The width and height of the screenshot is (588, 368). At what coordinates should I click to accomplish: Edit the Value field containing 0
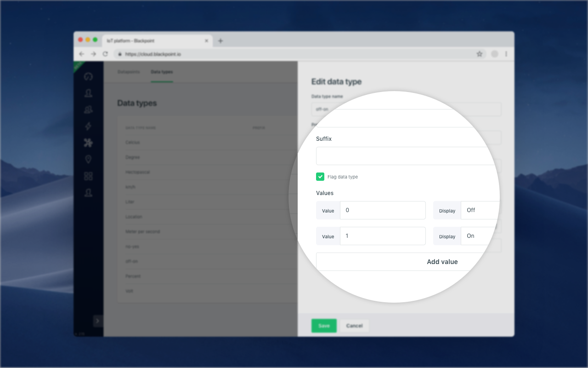click(x=383, y=210)
